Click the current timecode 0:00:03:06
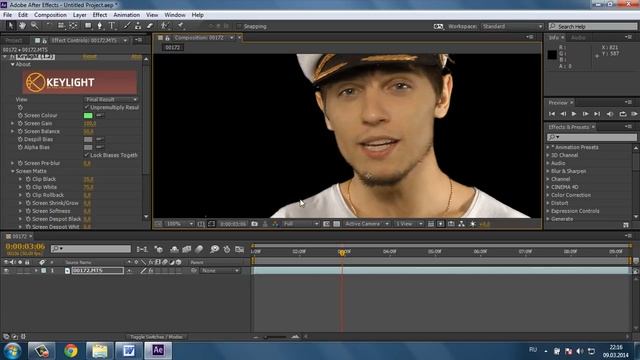 click(x=25, y=247)
